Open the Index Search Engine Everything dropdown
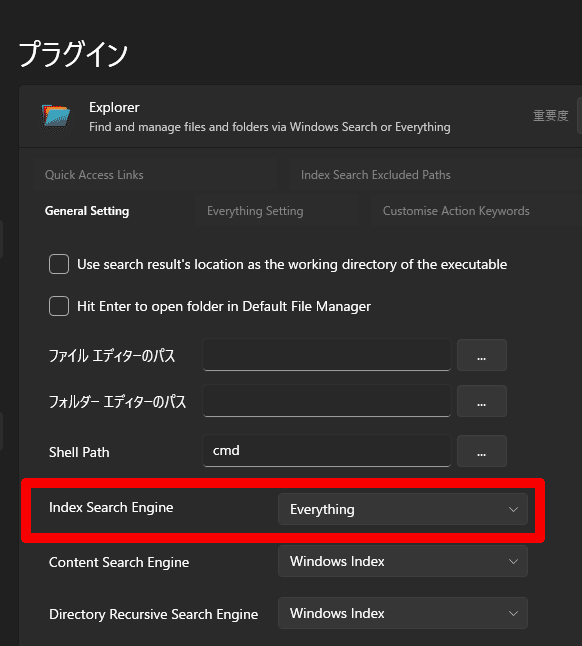 coord(403,509)
